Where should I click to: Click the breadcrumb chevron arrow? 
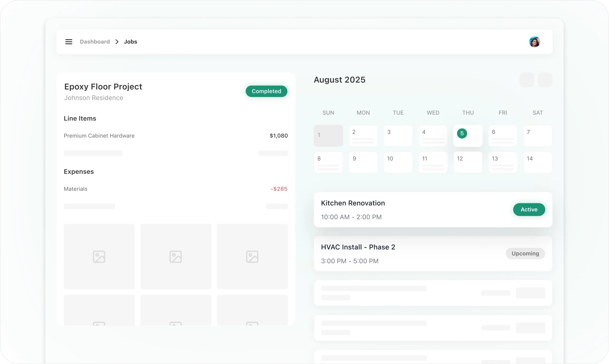(x=117, y=42)
